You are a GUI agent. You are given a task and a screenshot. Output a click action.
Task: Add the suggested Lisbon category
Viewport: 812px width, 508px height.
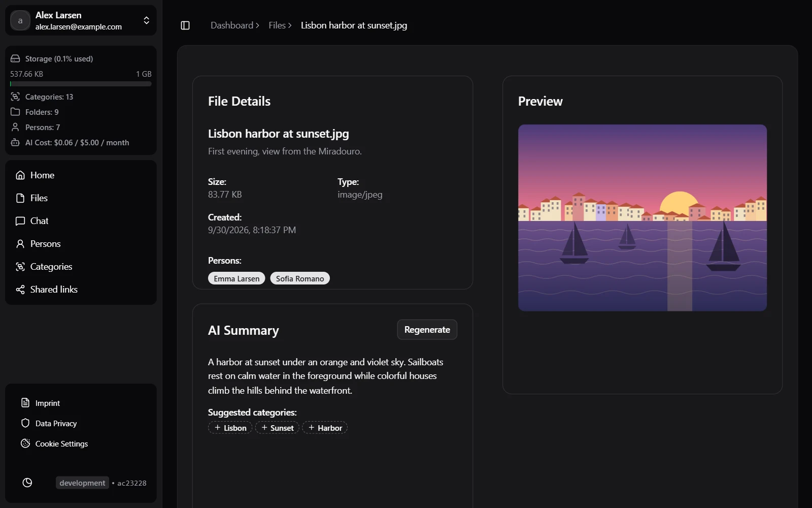[230, 428]
